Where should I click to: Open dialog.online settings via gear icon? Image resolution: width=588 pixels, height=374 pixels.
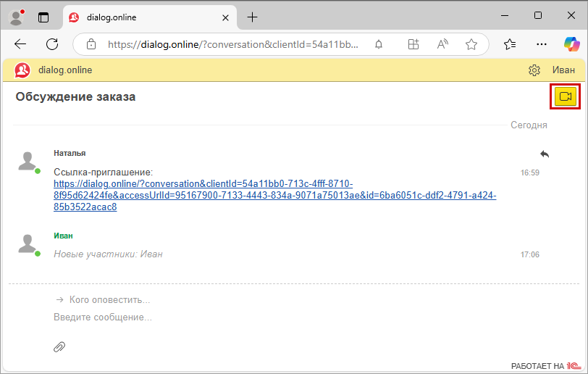(x=534, y=70)
